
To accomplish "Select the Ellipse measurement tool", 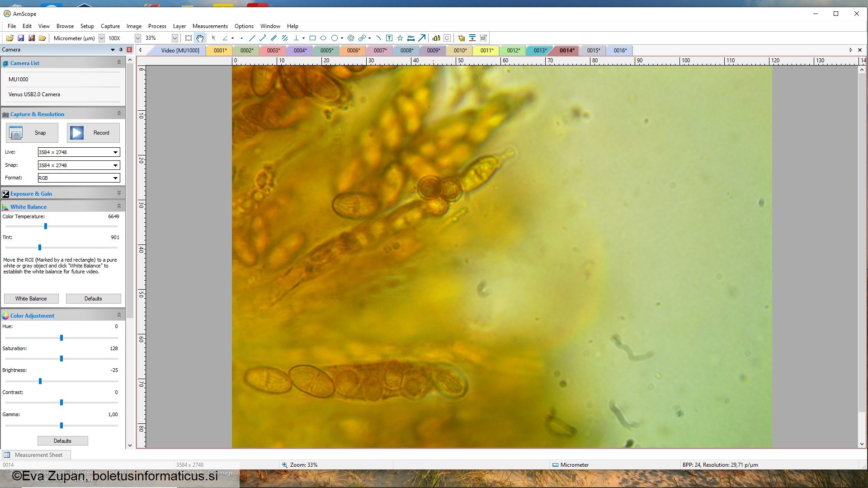I will click(x=323, y=38).
